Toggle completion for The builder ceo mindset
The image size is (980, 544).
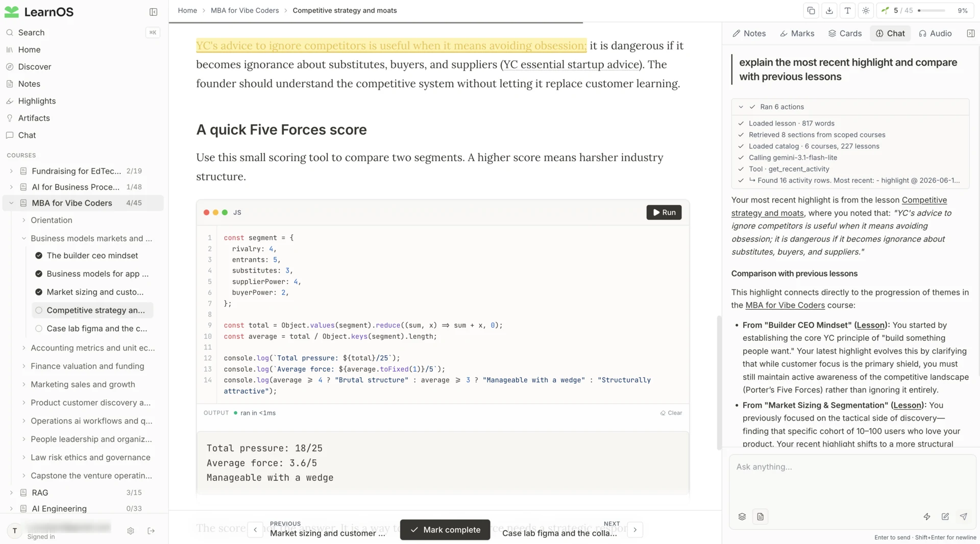click(39, 255)
